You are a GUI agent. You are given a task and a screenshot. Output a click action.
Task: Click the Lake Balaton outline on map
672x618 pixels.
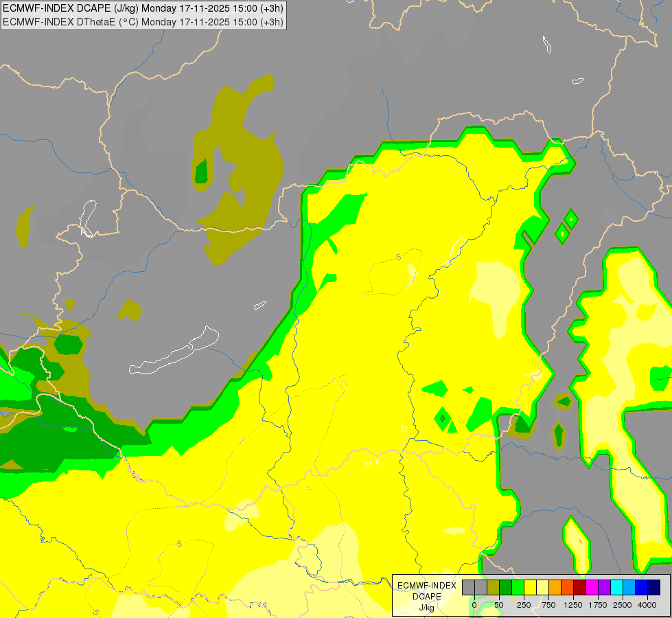[174, 351]
